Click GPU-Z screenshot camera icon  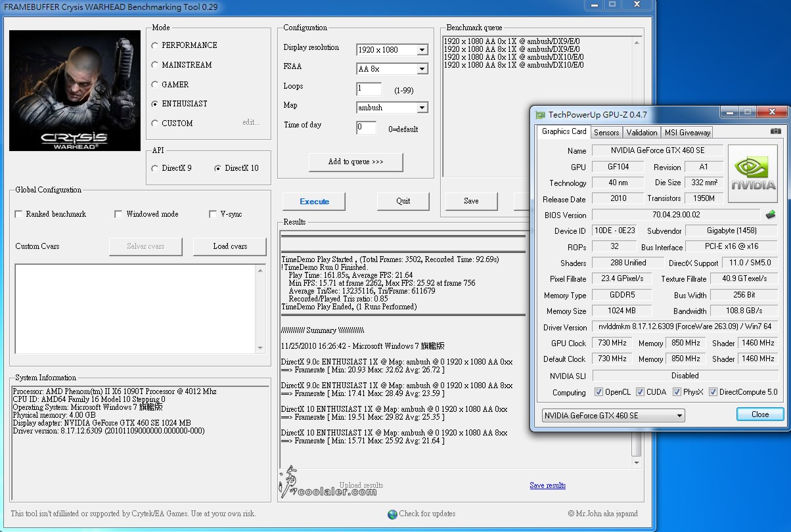[776, 131]
